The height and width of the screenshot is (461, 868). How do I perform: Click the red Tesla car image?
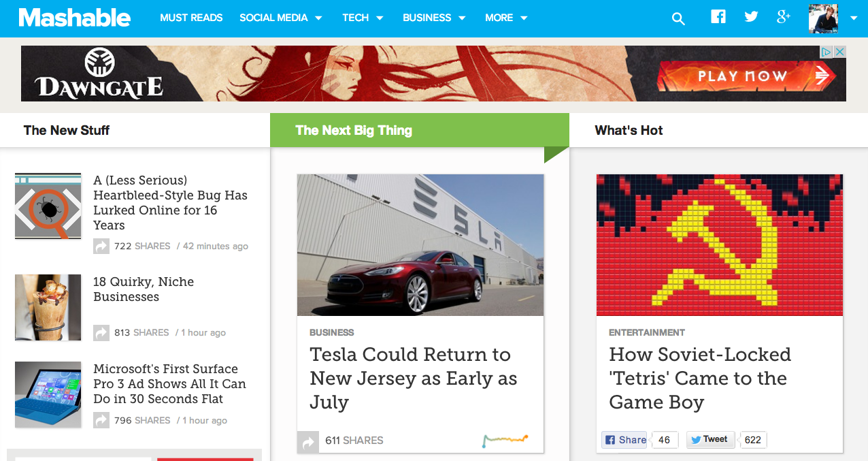click(420, 245)
